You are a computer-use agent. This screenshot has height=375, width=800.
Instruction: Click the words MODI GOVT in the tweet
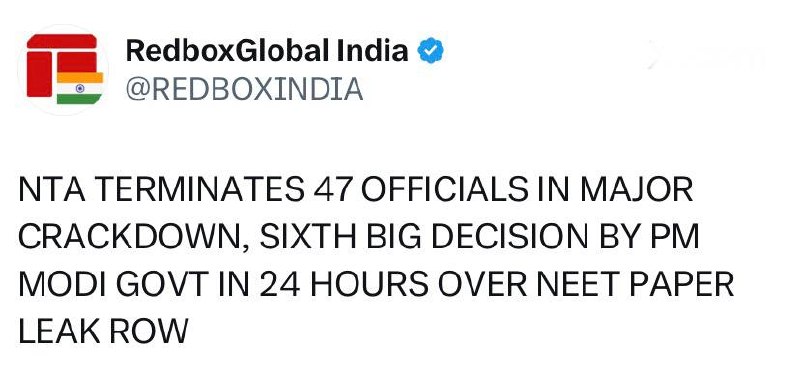(x=114, y=284)
